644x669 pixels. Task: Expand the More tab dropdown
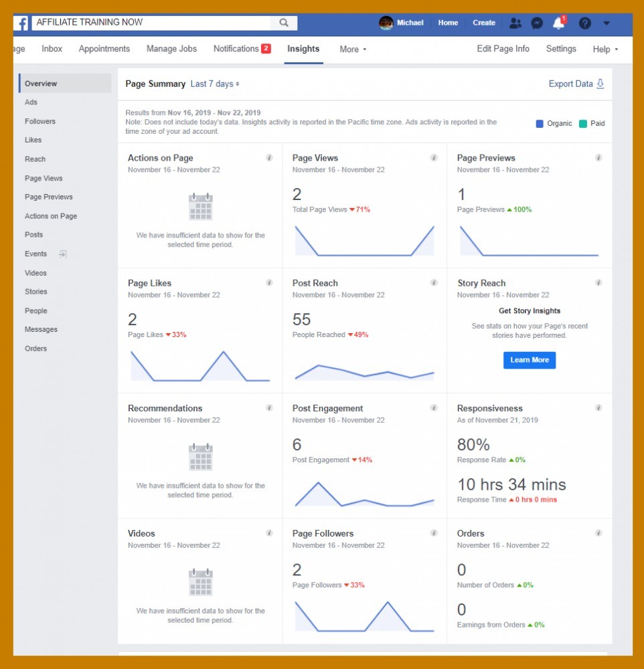(x=353, y=50)
